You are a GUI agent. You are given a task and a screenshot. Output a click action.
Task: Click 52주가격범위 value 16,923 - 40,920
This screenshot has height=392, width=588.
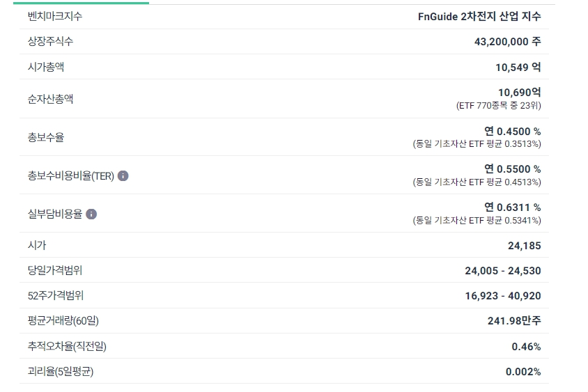click(x=503, y=296)
